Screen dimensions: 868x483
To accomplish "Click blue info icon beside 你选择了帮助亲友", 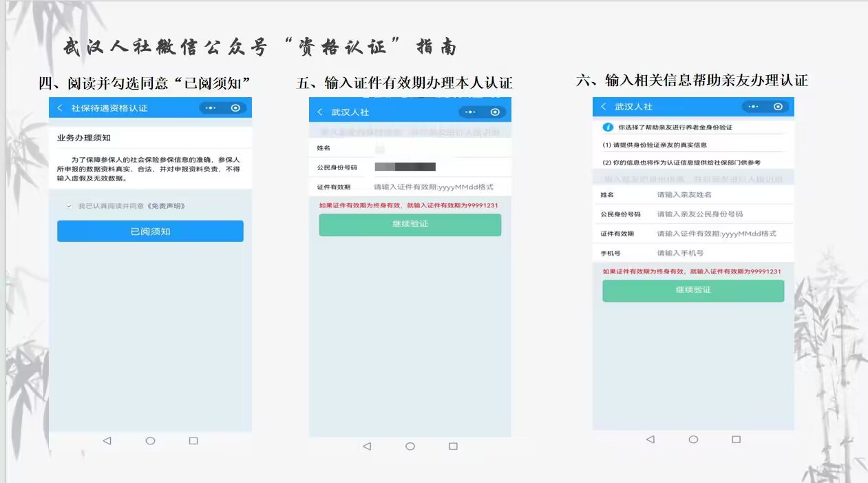I will 608,127.
